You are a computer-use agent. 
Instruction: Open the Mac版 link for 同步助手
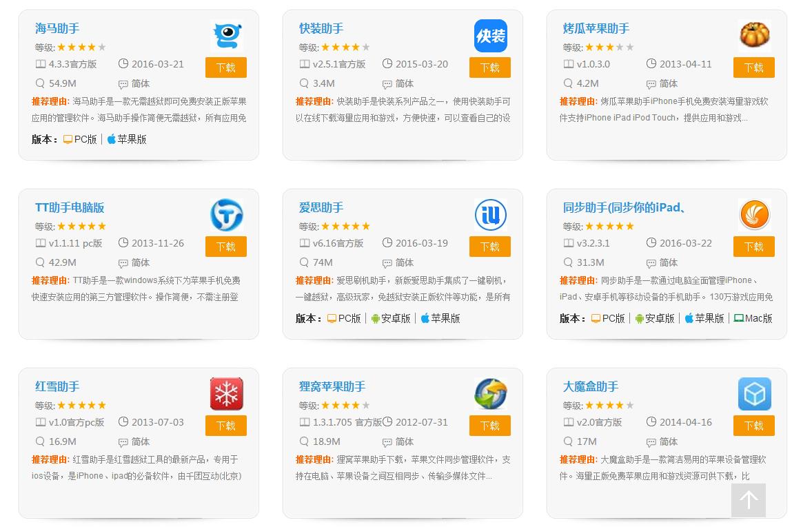coord(753,318)
